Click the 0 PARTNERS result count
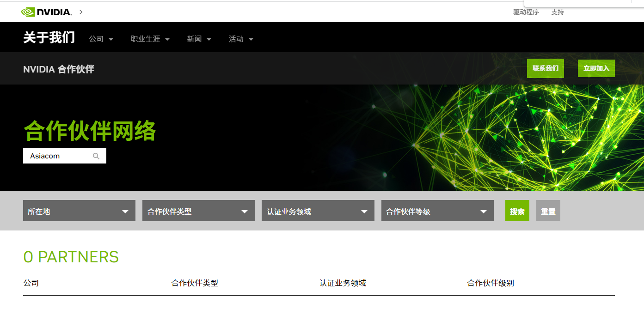The image size is (644, 321). point(71,257)
